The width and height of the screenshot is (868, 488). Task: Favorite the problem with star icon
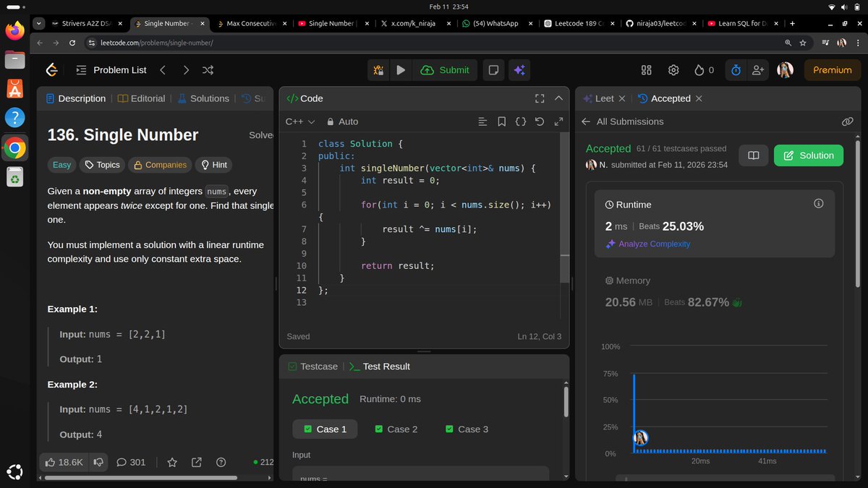tap(172, 462)
